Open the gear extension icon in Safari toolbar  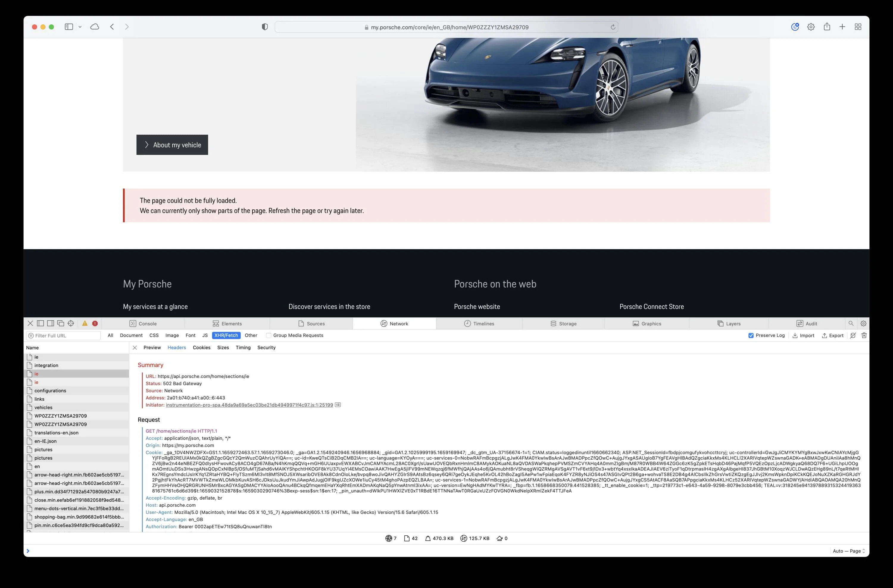(x=811, y=27)
